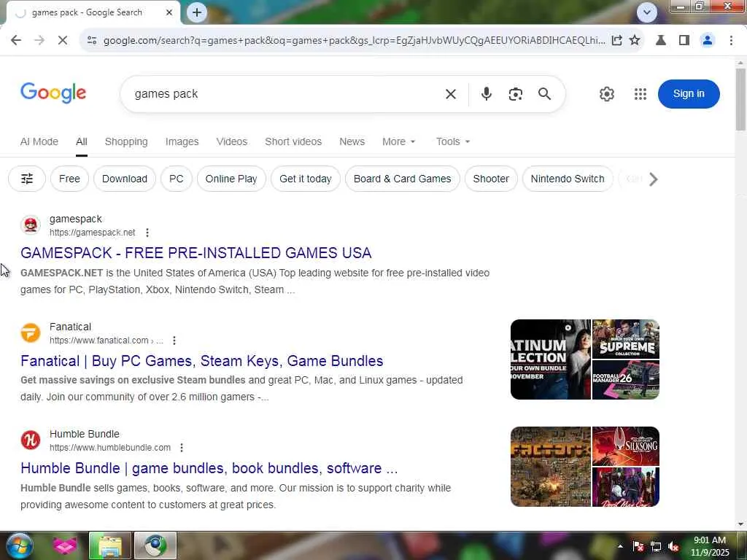Switch to AI Mode tab
Image resolution: width=747 pixels, height=560 pixels.
[39, 142]
